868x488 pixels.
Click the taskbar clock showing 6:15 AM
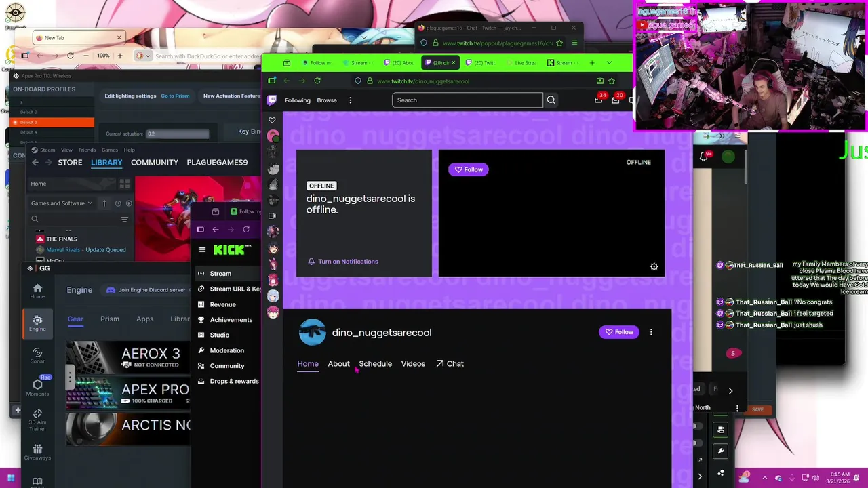tap(840, 478)
